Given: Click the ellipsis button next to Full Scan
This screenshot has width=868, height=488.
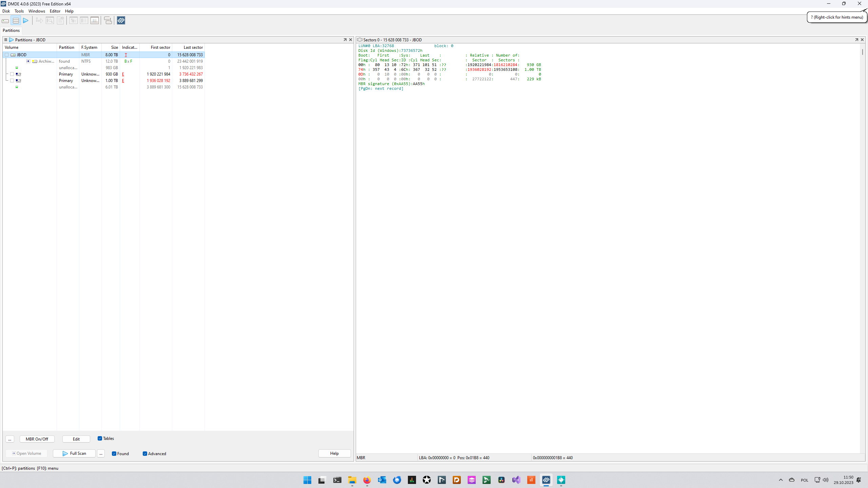Looking at the screenshot, I should 101,453.
